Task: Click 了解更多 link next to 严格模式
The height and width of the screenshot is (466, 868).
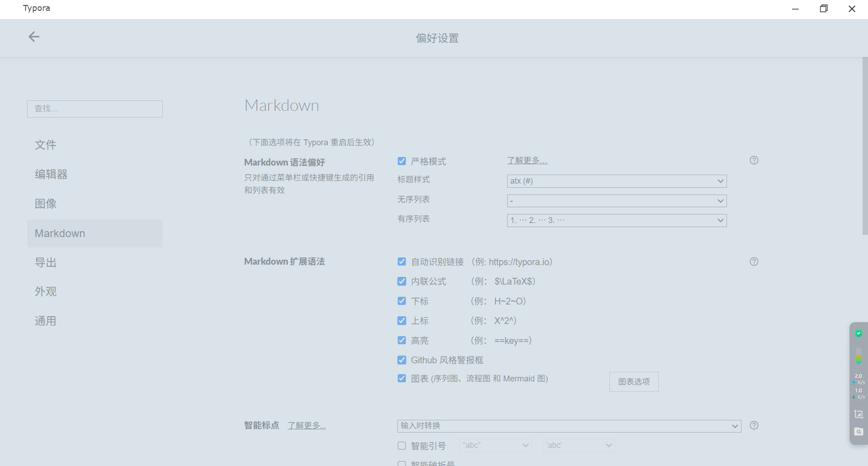Action: coord(527,161)
